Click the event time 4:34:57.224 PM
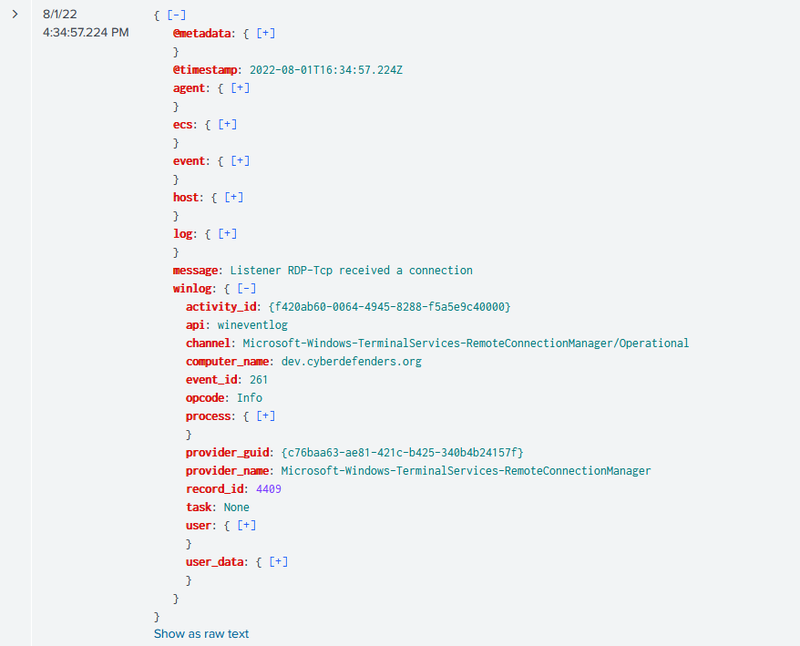 coord(85,33)
